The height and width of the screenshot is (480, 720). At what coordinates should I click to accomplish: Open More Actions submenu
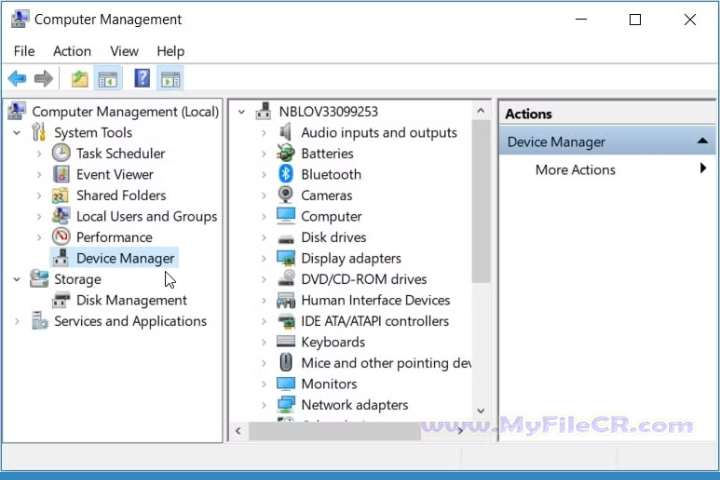click(x=607, y=169)
